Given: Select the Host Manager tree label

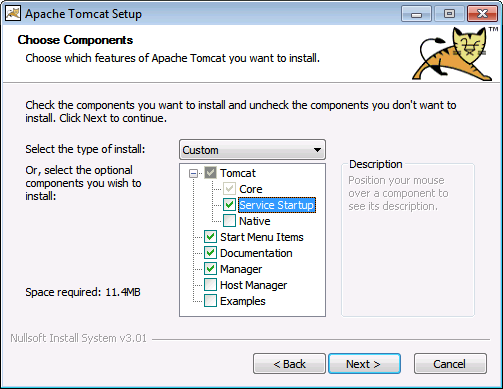Looking at the screenshot, I should click(x=253, y=285).
